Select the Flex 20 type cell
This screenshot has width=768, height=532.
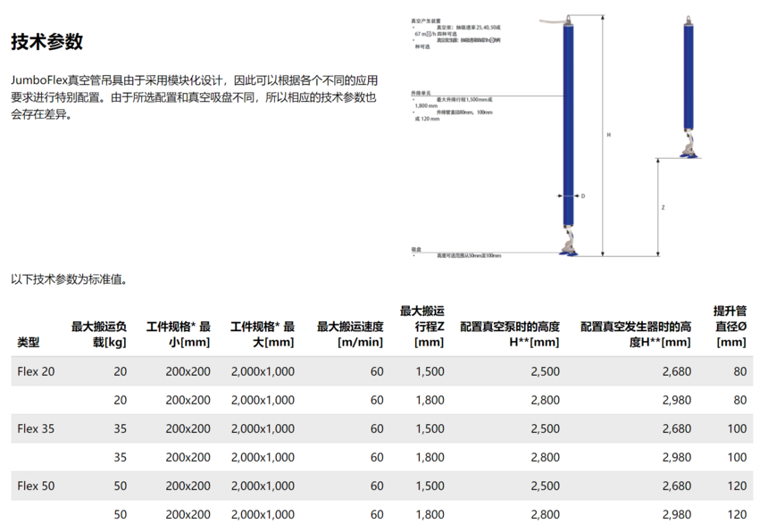pyautogui.click(x=36, y=371)
